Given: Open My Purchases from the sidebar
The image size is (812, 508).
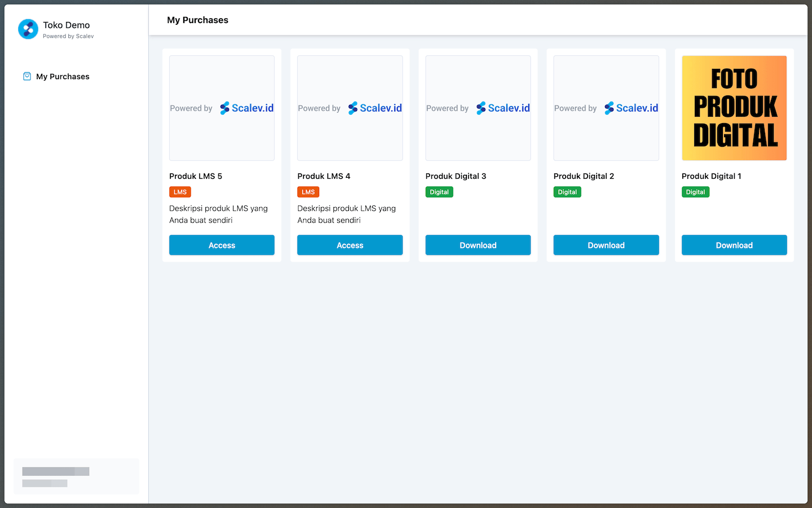Looking at the screenshot, I should tap(62, 76).
